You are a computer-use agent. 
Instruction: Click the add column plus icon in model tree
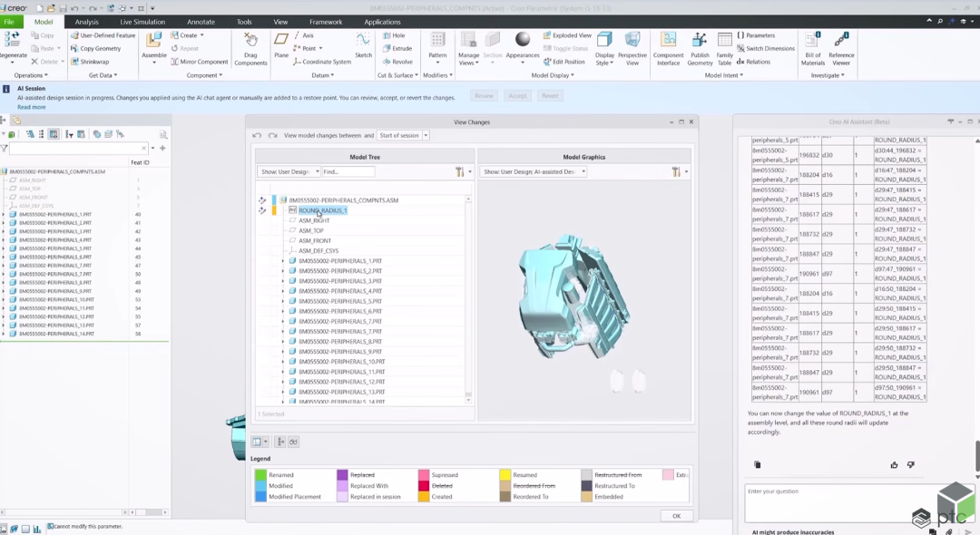click(162, 148)
